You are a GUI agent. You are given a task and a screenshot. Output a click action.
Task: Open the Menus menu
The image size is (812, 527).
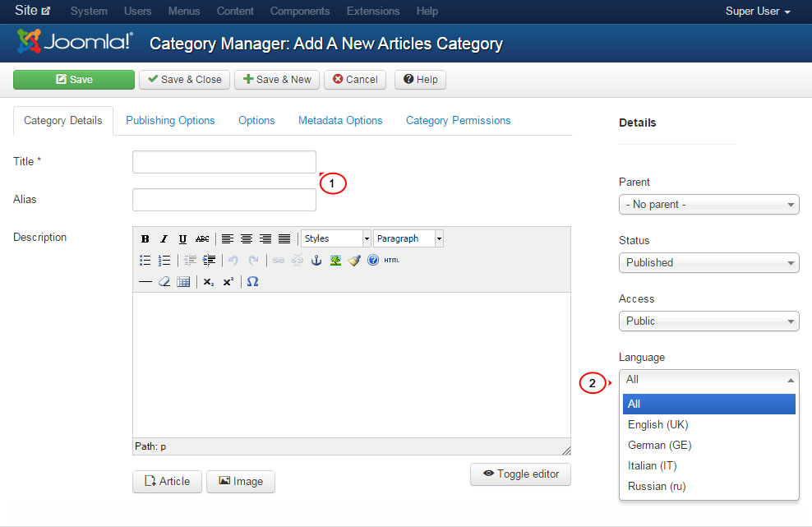tap(184, 11)
